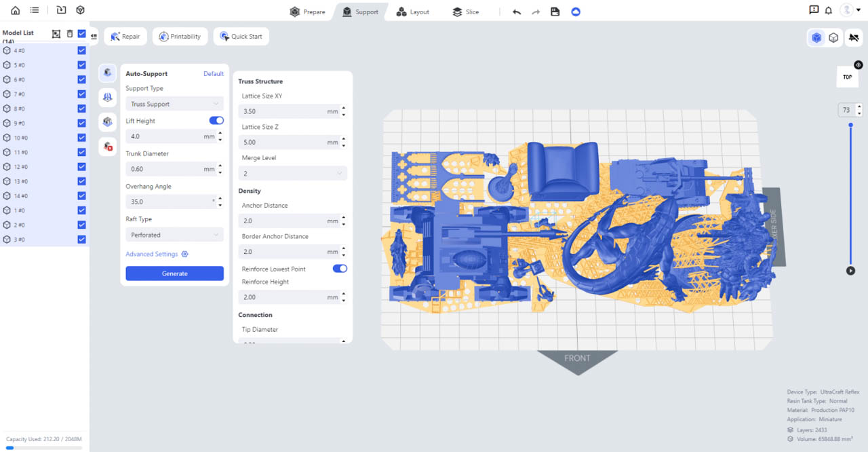Delete models using the trash icon
The image size is (868, 452).
coord(69,33)
